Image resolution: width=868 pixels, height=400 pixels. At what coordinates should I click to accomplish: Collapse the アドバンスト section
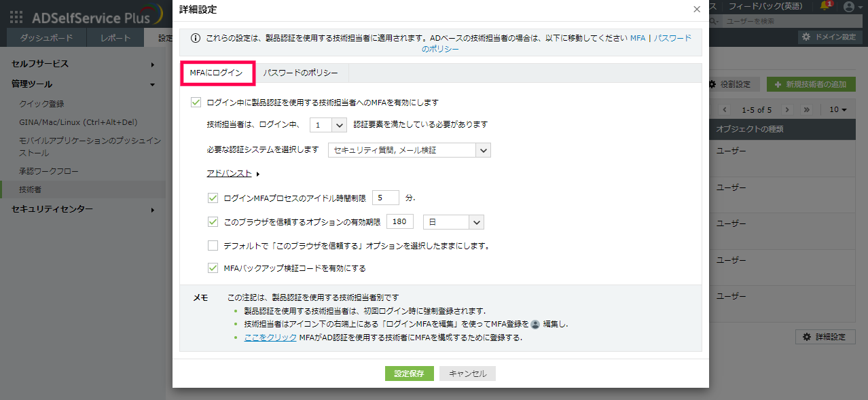click(x=233, y=174)
